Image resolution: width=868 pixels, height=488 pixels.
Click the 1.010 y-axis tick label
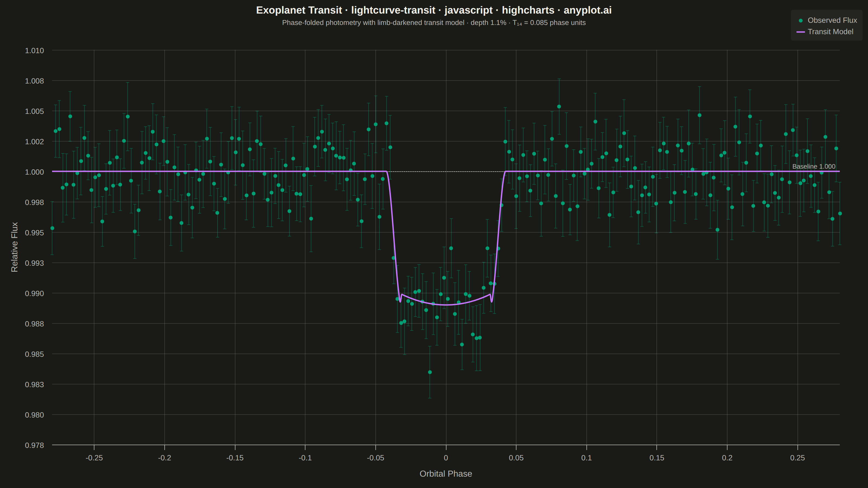[x=34, y=50]
